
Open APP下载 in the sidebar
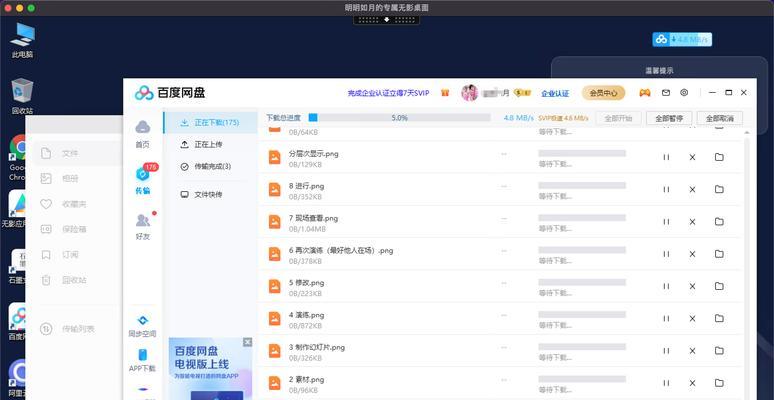pyautogui.click(x=142, y=360)
